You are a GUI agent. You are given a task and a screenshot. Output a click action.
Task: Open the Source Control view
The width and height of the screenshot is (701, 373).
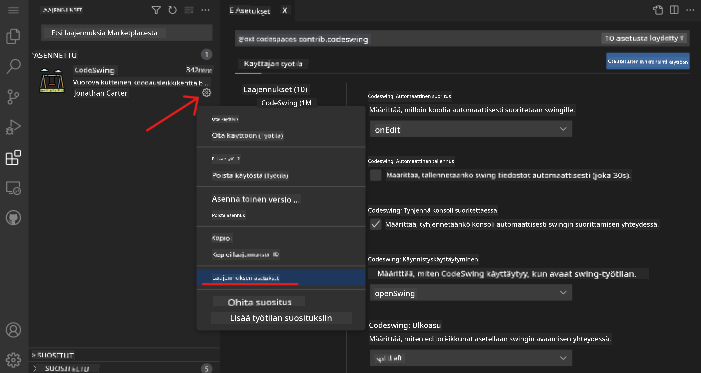(13, 97)
